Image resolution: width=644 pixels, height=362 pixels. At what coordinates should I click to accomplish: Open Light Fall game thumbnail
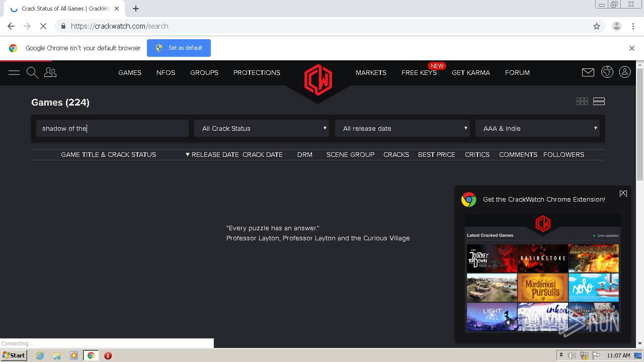[x=492, y=317]
